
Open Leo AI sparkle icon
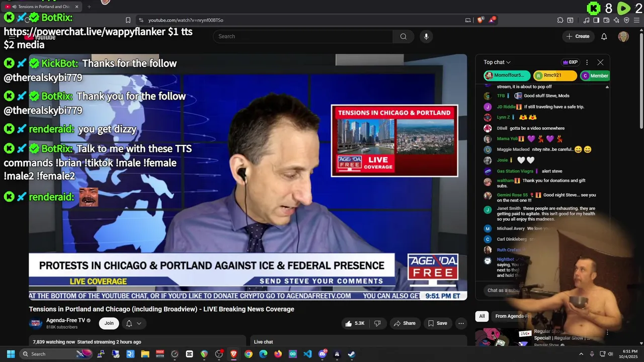[x=616, y=20]
